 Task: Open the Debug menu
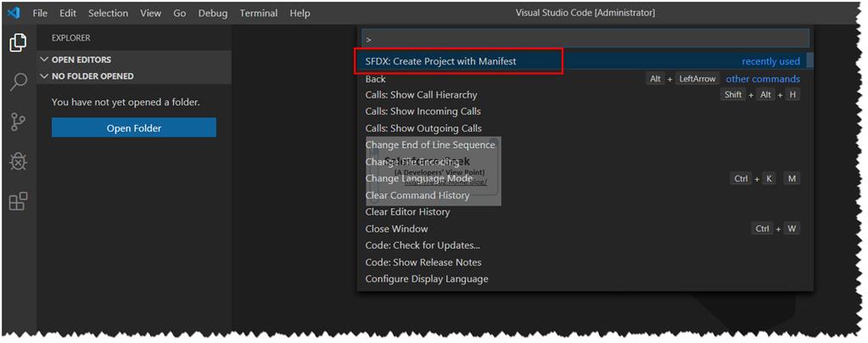[213, 13]
